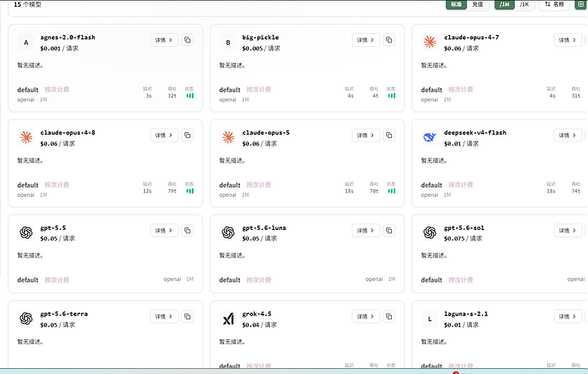Click the claude-opus-4-7 model title
588x374 pixels.
471,37
